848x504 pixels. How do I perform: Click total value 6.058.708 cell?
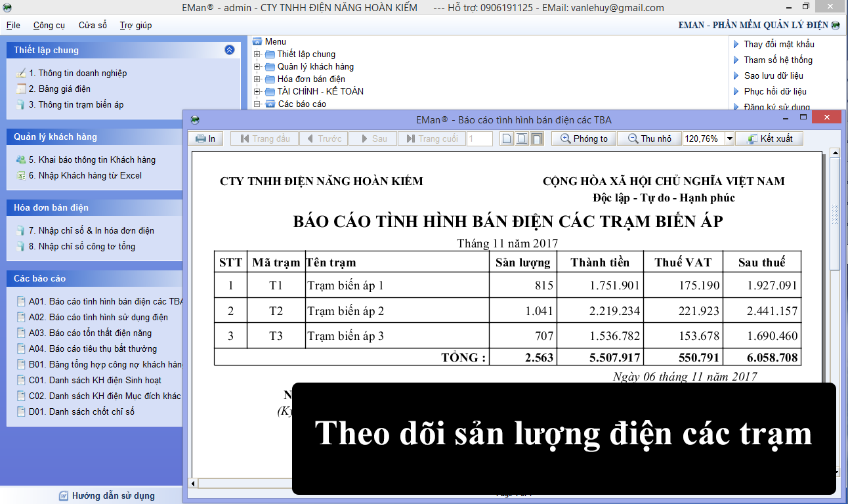(762, 358)
